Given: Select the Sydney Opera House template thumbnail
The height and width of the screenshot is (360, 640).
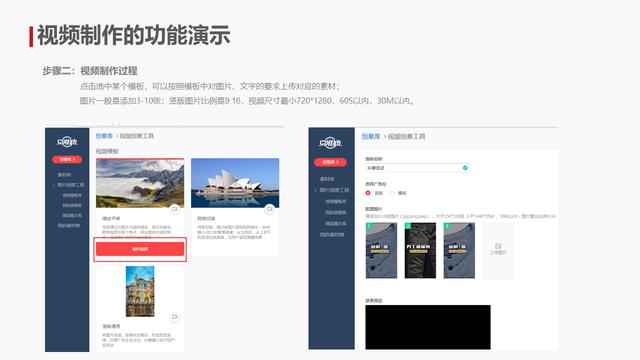Looking at the screenshot, I should coord(235,183).
